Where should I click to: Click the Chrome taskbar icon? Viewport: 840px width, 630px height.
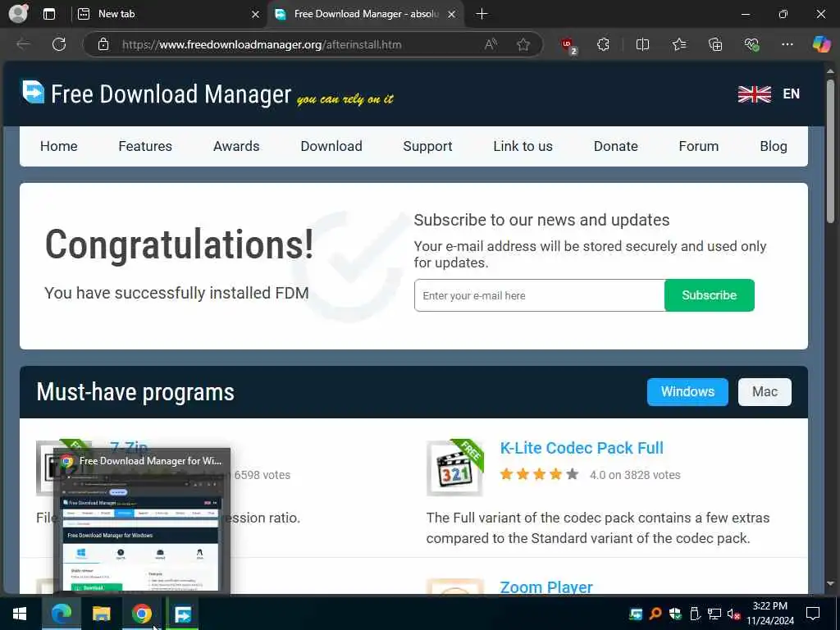click(x=141, y=614)
